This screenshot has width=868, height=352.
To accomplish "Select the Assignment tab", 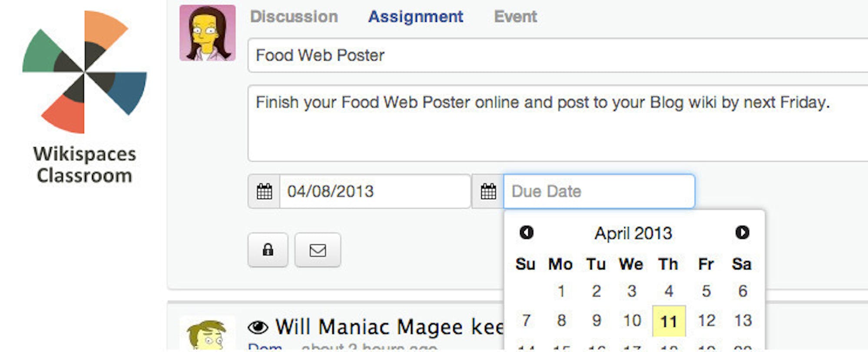I will tap(416, 17).
